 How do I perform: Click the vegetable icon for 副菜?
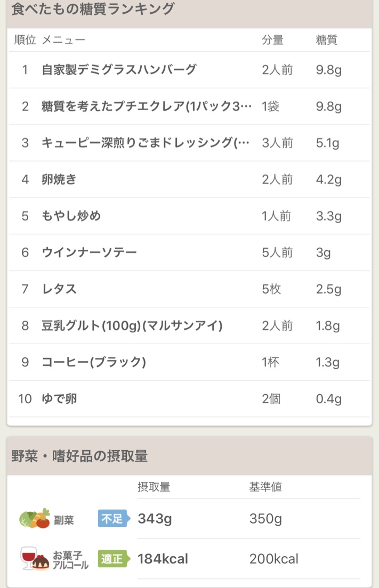[x=35, y=519]
